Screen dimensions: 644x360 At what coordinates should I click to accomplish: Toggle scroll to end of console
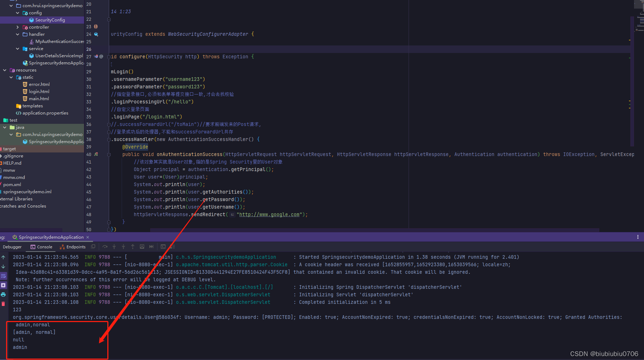pos(3,285)
